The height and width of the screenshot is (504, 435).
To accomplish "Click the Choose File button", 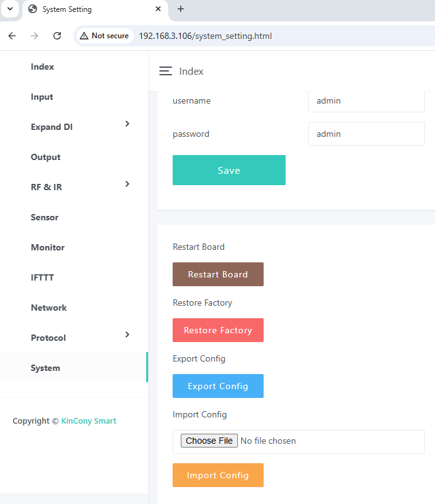I will point(209,441).
